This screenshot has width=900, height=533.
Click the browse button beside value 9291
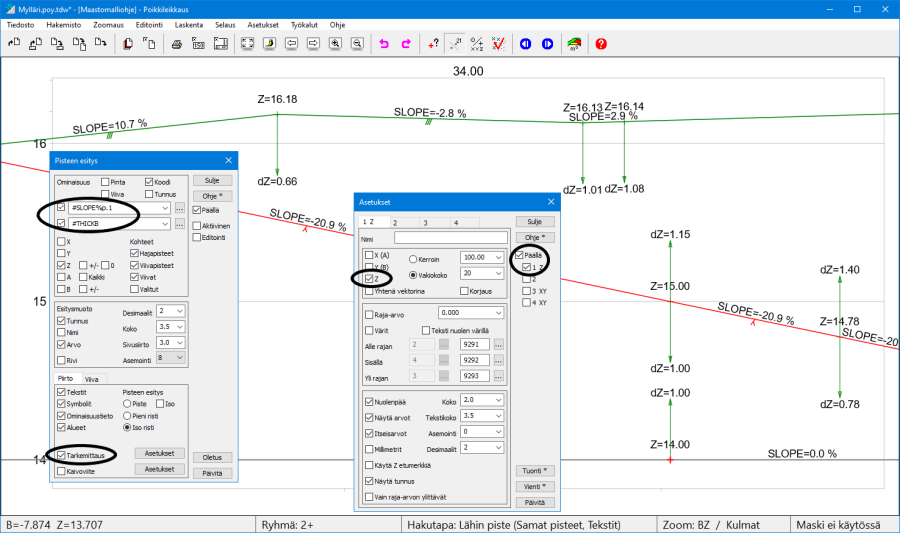(499, 344)
